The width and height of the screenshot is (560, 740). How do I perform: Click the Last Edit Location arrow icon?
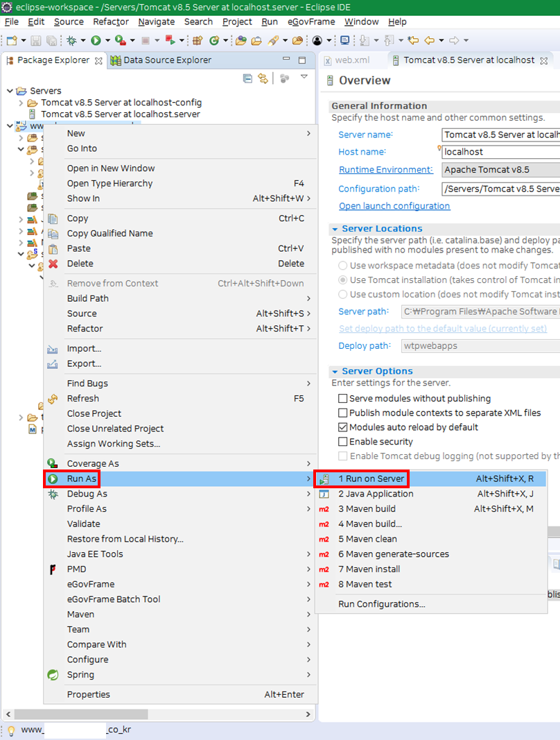(x=413, y=41)
